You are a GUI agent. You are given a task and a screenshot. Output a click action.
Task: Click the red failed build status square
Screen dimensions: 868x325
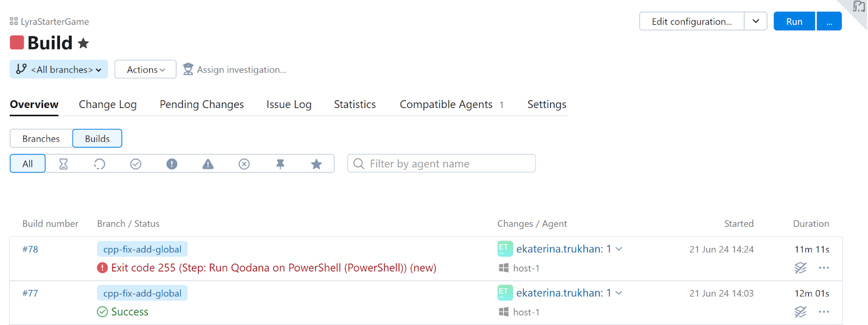[17, 42]
